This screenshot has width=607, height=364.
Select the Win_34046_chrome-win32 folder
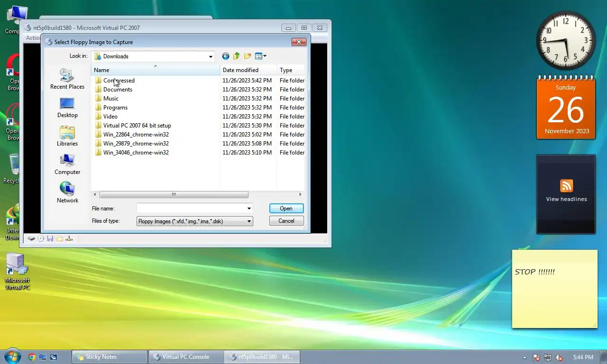pyautogui.click(x=132, y=153)
